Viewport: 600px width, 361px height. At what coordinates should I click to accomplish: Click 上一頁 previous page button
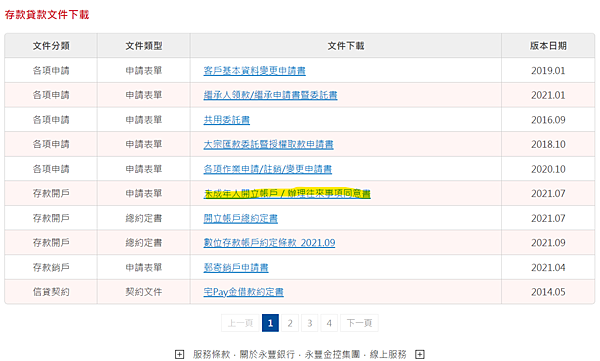pyautogui.click(x=240, y=323)
